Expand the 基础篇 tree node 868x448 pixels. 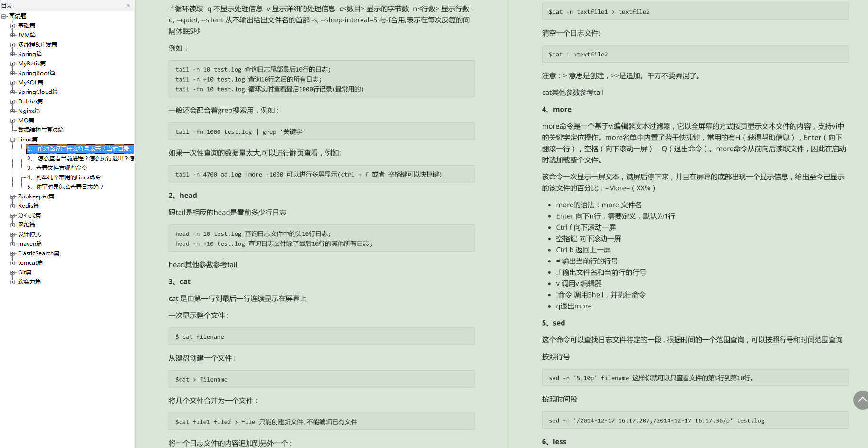tap(13, 25)
